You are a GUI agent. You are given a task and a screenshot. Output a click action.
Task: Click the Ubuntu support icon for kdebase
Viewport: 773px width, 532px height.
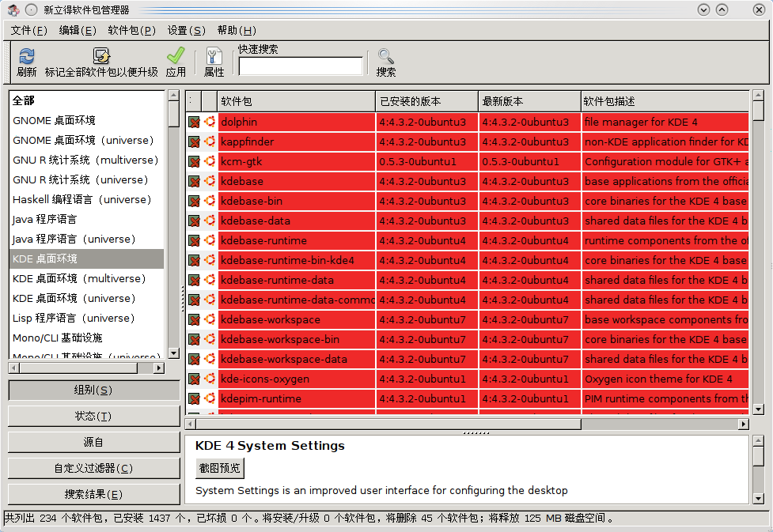pyautogui.click(x=210, y=181)
